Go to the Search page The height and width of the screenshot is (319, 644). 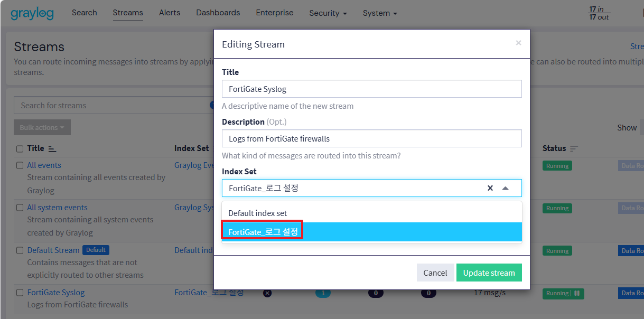[85, 13]
